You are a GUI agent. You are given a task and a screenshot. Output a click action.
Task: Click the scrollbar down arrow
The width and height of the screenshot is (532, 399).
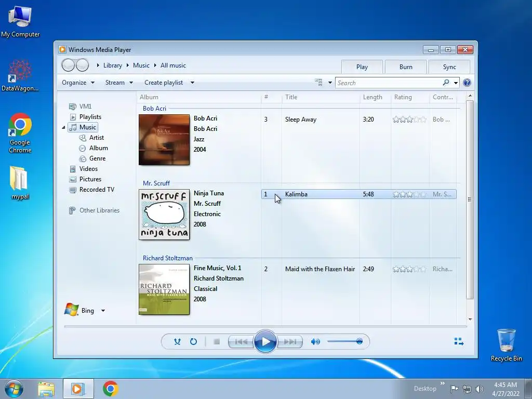tap(470, 320)
